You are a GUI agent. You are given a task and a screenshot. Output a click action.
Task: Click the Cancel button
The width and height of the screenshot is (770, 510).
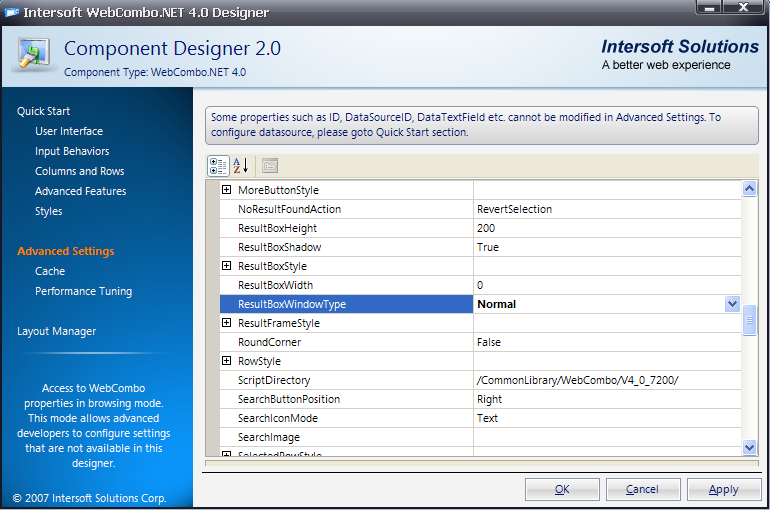coord(642,489)
